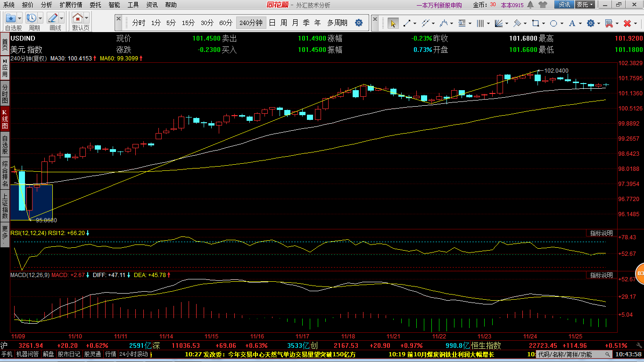Expand the 画线 dropdown arrow
Image resolution: width=644 pixels, height=362 pixels.
click(x=61, y=18)
